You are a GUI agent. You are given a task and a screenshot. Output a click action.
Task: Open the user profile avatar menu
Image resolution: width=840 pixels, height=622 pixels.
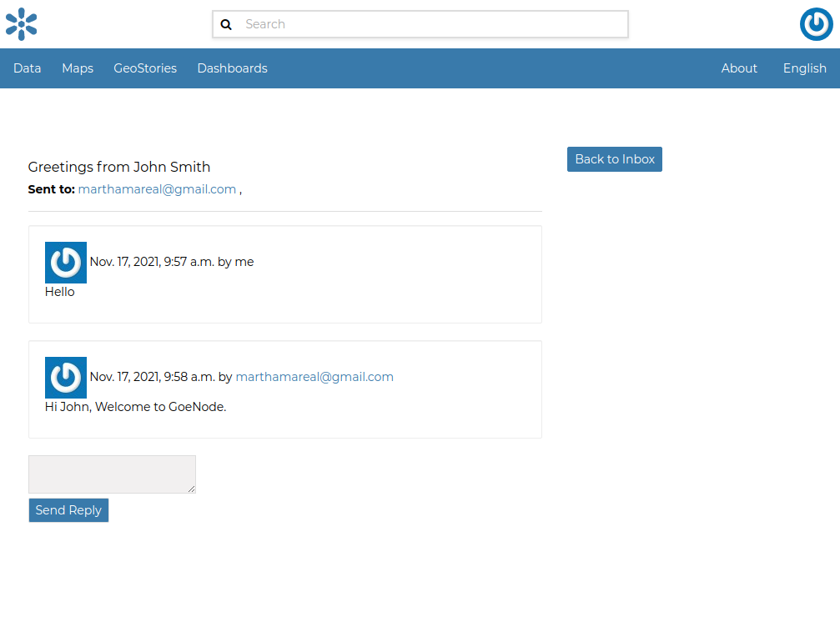click(x=816, y=24)
